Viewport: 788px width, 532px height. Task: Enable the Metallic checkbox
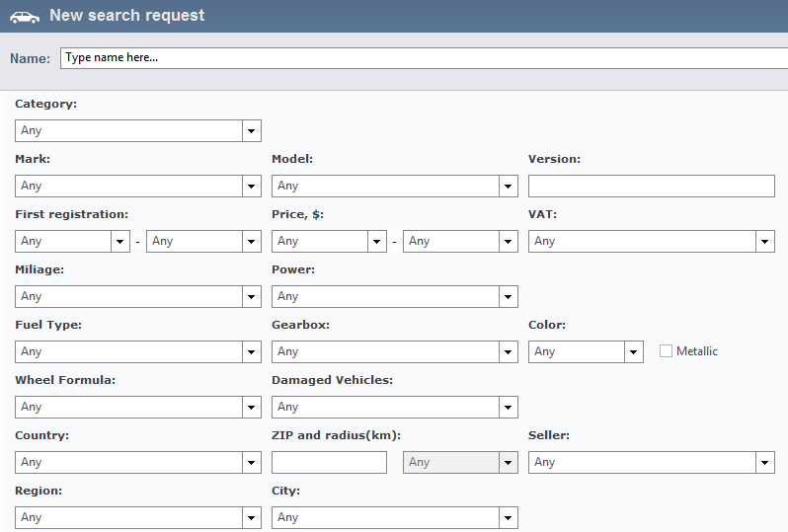click(x=666, y=351)
